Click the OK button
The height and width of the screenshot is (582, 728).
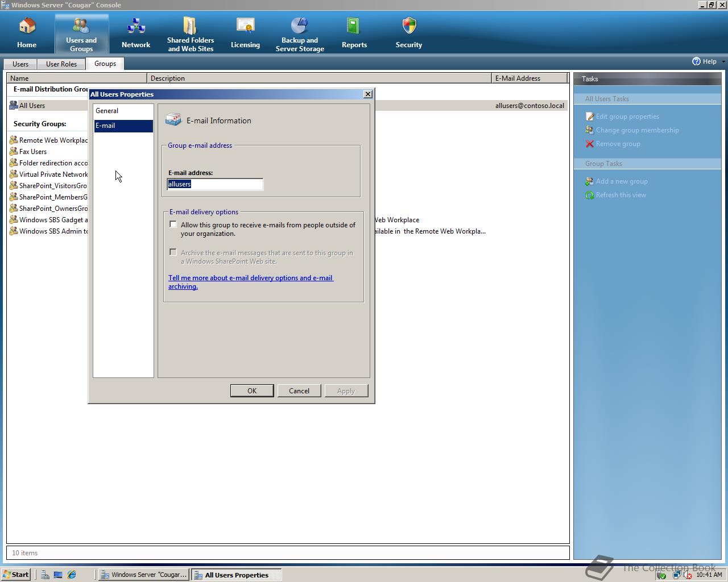coord(252,390)
